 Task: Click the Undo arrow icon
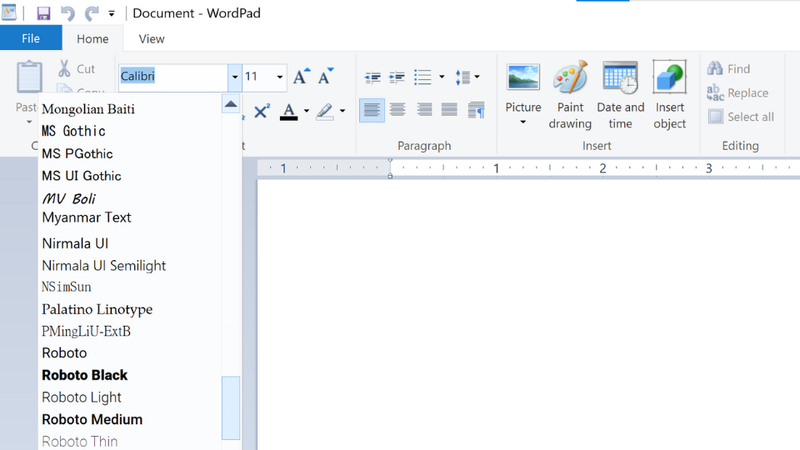pos(68,14)
